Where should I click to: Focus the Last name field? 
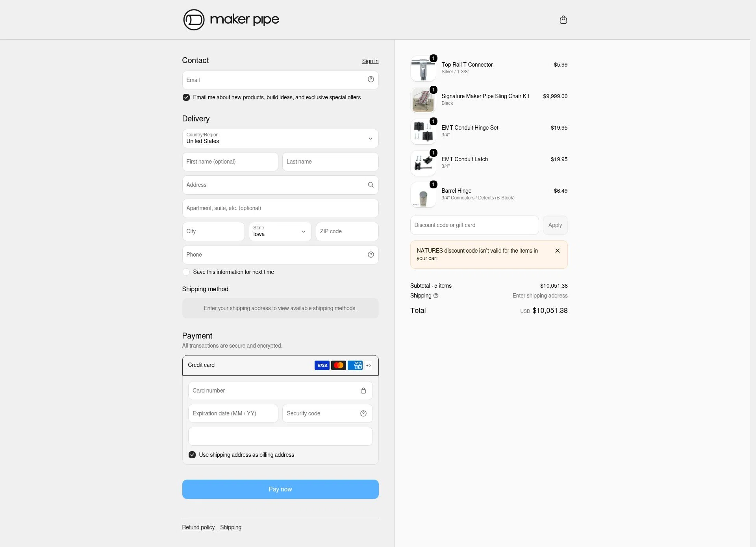tap(330, 162)
